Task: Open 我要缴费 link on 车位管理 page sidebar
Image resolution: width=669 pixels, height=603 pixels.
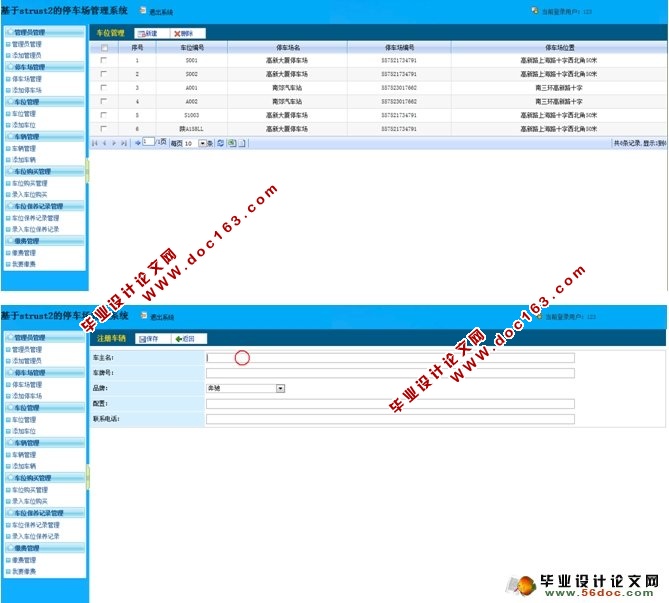Action: tap(23, 264)
